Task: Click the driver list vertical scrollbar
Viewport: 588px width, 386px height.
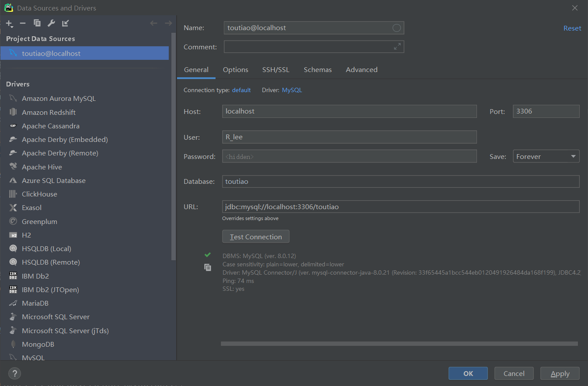Action: (x=174, y=146)
